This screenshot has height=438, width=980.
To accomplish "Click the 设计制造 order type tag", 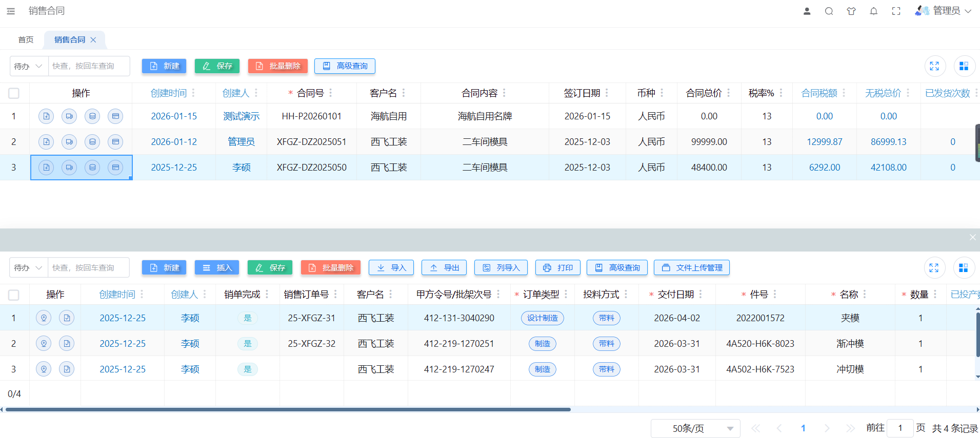I will click(x=543, y=318).
